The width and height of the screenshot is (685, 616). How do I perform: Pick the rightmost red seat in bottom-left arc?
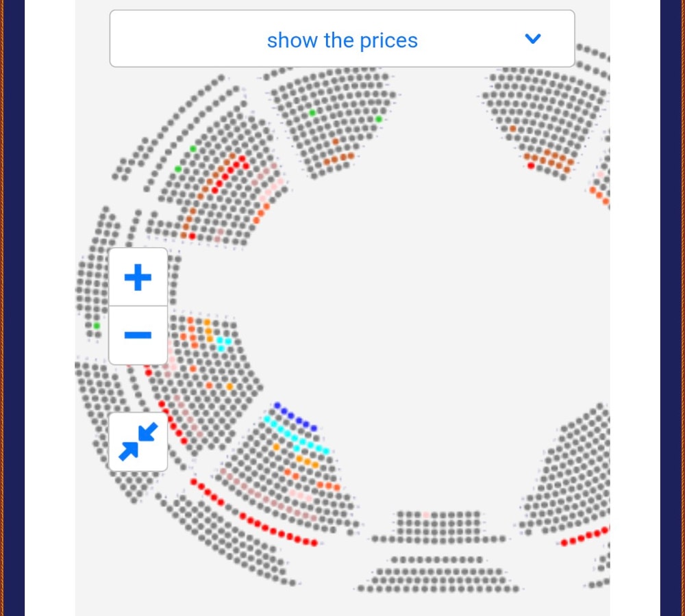click(x=315, y=543)
